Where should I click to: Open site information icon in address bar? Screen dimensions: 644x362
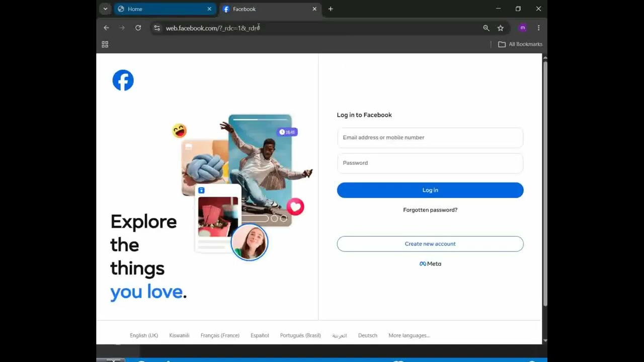[157, 28]
